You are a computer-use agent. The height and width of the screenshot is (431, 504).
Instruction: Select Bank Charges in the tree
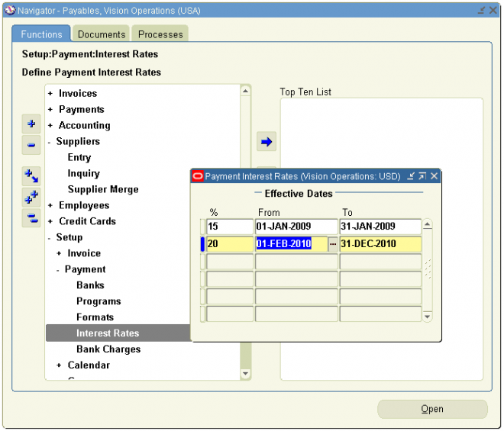[x=108, y=349]
